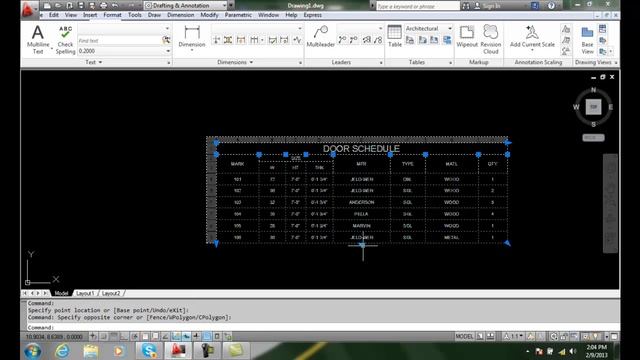640x360 pixels.
Task: Draw a Revision Cloud
Action: click(491, 39)
